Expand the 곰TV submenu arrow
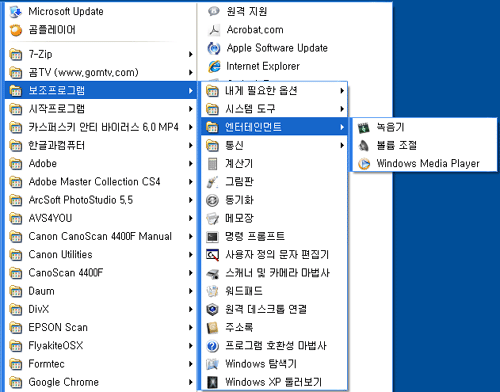Screen dimensions: 500x392 (190, 72)
